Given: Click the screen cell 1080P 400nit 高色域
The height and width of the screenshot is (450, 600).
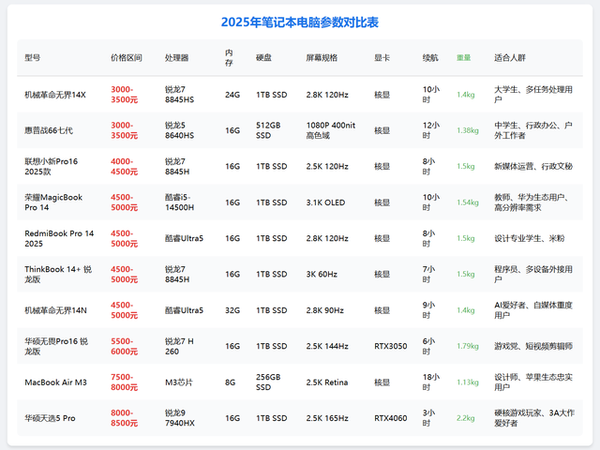Looking at the screenshot, I should [331, 130].
